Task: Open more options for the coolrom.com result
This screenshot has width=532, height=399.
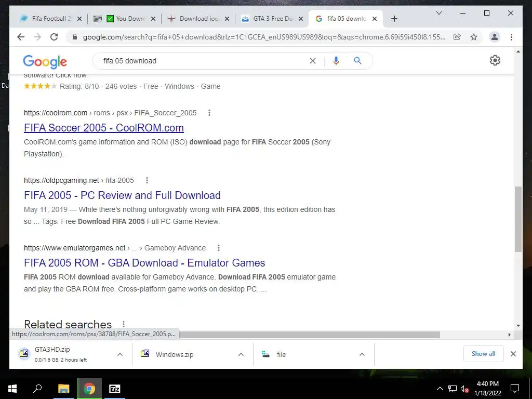Action: click(209, 113)
